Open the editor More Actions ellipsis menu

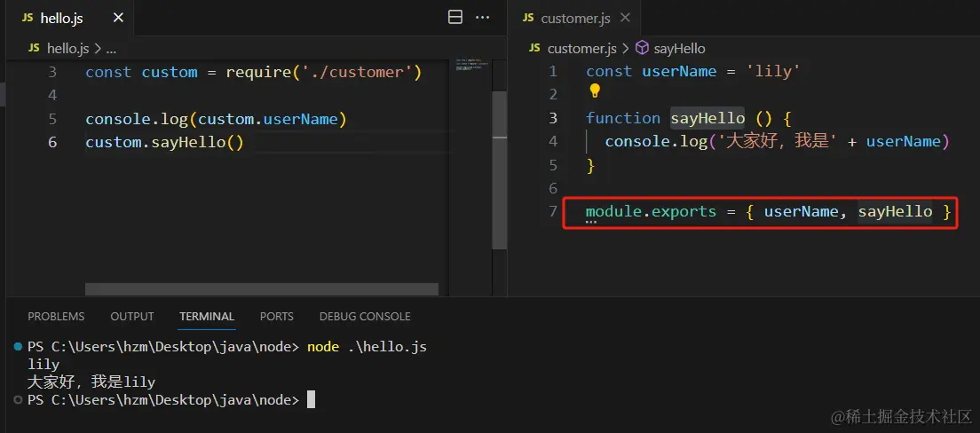click(483, 17)
